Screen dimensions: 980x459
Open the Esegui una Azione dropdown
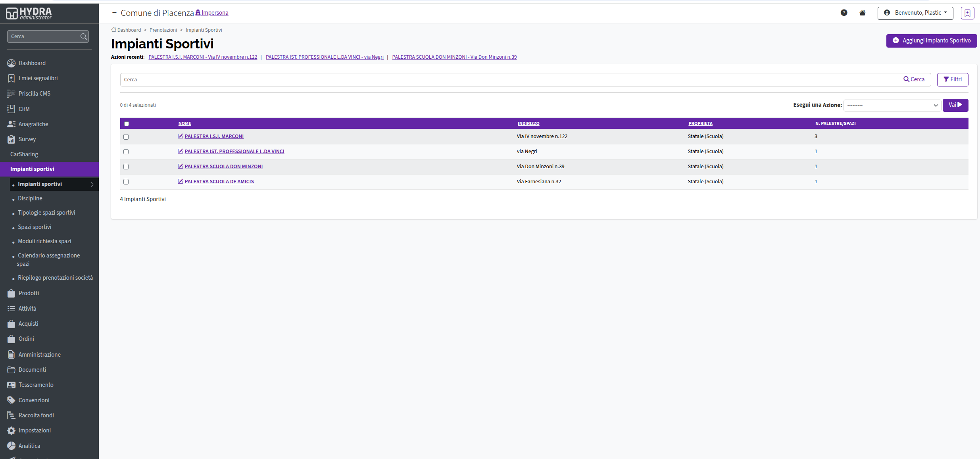[892, 105]
